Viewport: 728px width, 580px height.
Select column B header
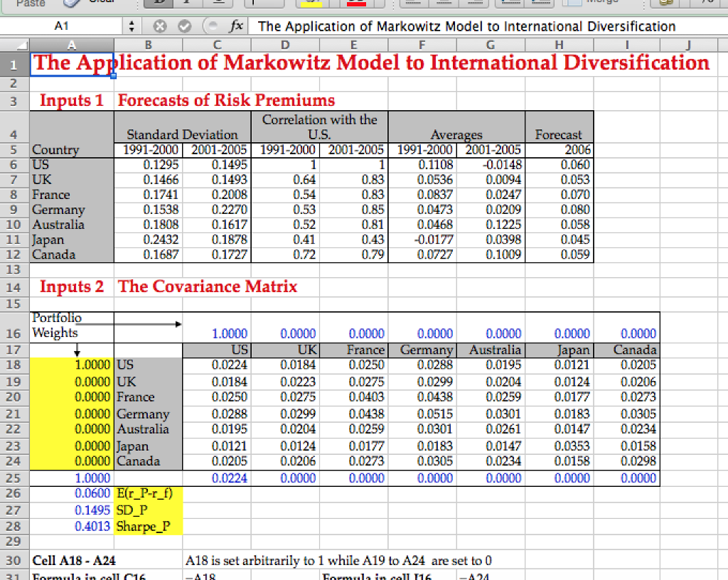point(148,44)
